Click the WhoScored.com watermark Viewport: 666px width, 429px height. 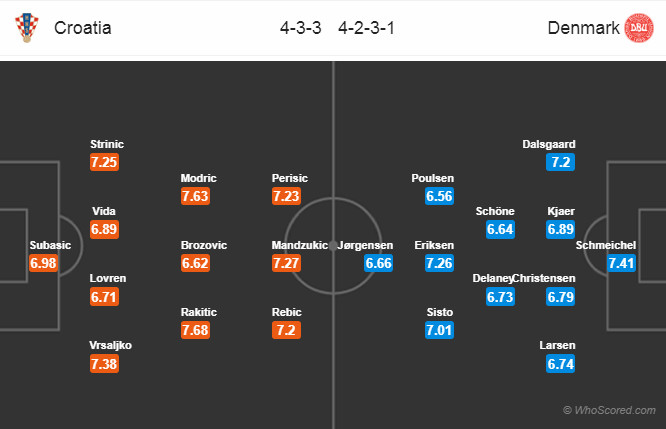(610, 410)
